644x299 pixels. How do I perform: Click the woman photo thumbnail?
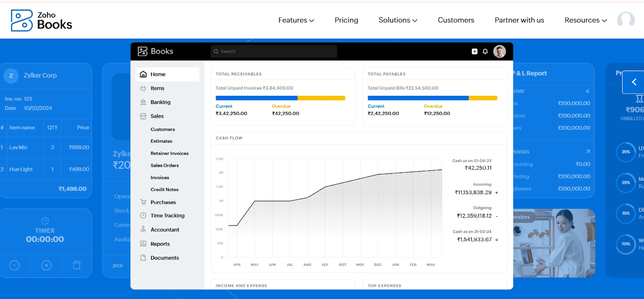tap(554, 243)
